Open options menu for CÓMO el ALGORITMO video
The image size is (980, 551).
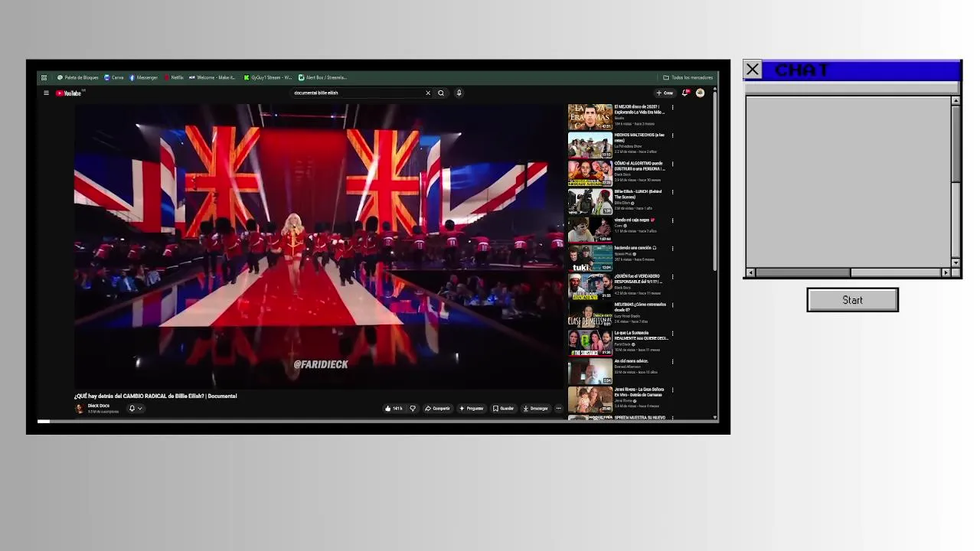point(672,164)
